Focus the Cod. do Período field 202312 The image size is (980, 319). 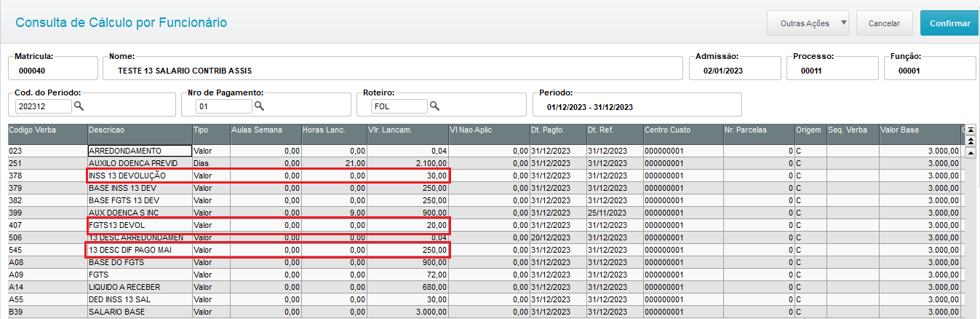[43, 106]
